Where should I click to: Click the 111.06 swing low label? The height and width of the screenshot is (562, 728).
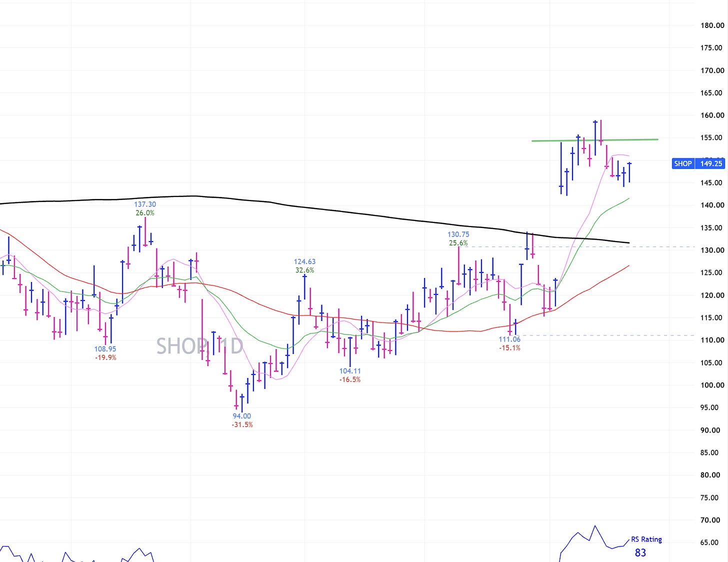(x=509, y=339)
